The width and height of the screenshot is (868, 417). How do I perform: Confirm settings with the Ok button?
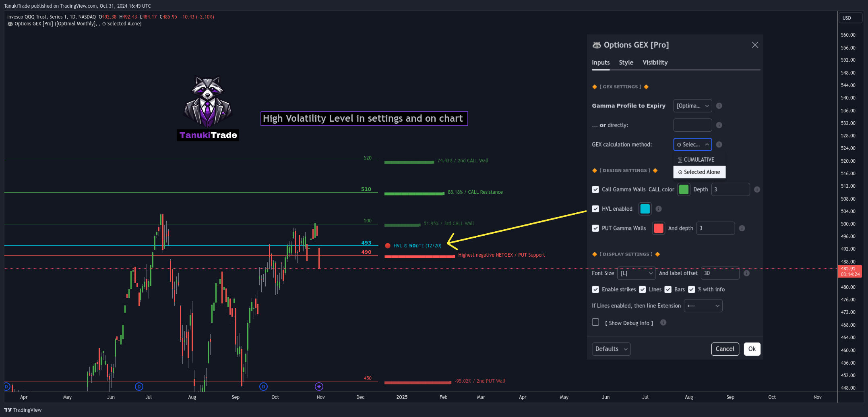[x=752, y=349]
